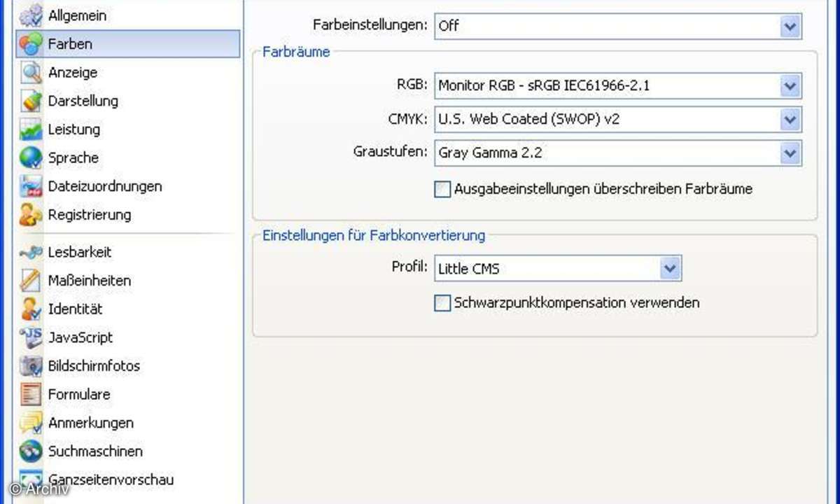Click the Allgemein gears icon

click(31, 15)
